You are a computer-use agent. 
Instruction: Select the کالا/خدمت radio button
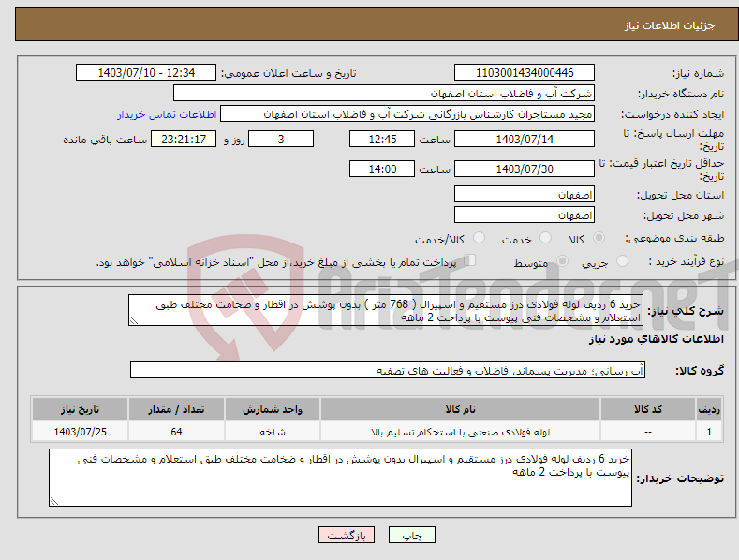click(479, 238)
